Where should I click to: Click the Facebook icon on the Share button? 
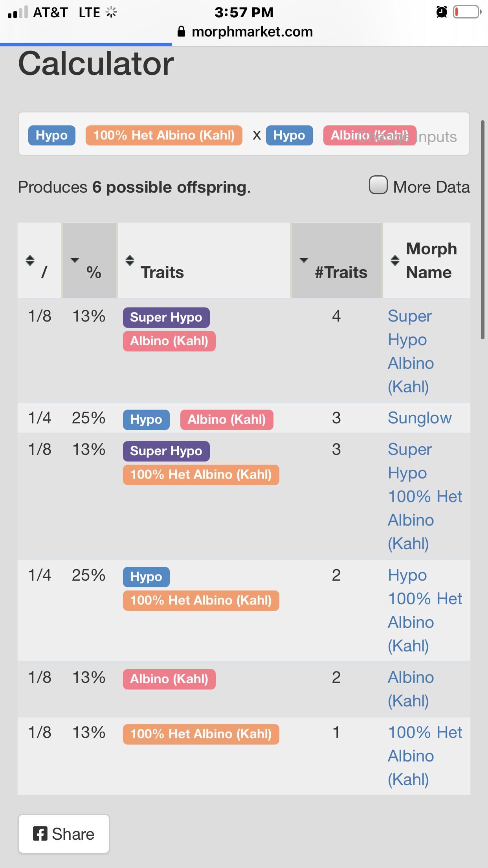coord(40,833)
